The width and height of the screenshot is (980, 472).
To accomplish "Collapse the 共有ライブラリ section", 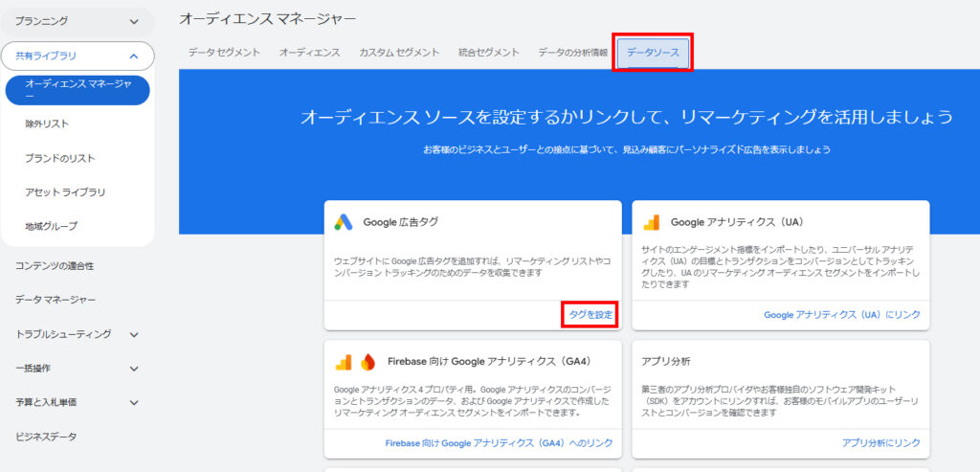I will click(x=133, y=56).
